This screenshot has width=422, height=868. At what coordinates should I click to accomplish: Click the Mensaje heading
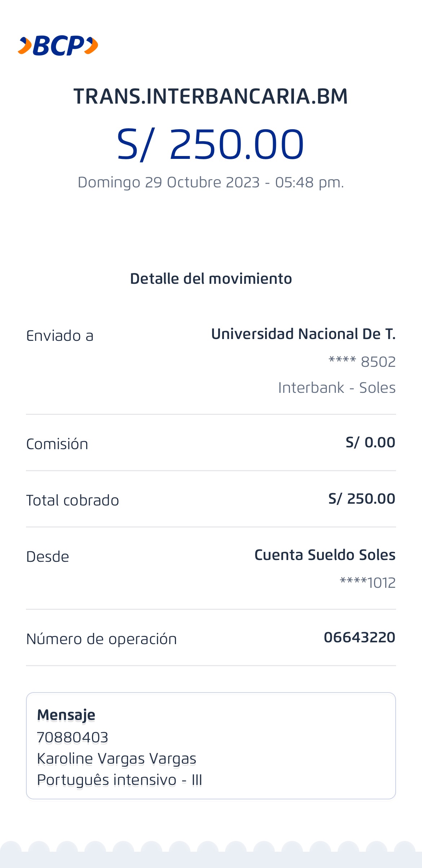(66, 715)
